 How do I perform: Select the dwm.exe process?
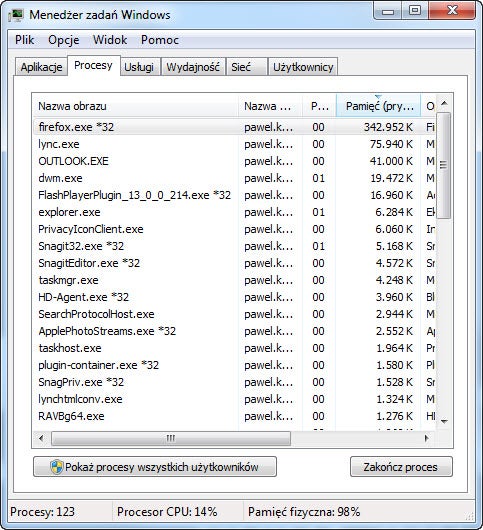(x=235, y=178)
